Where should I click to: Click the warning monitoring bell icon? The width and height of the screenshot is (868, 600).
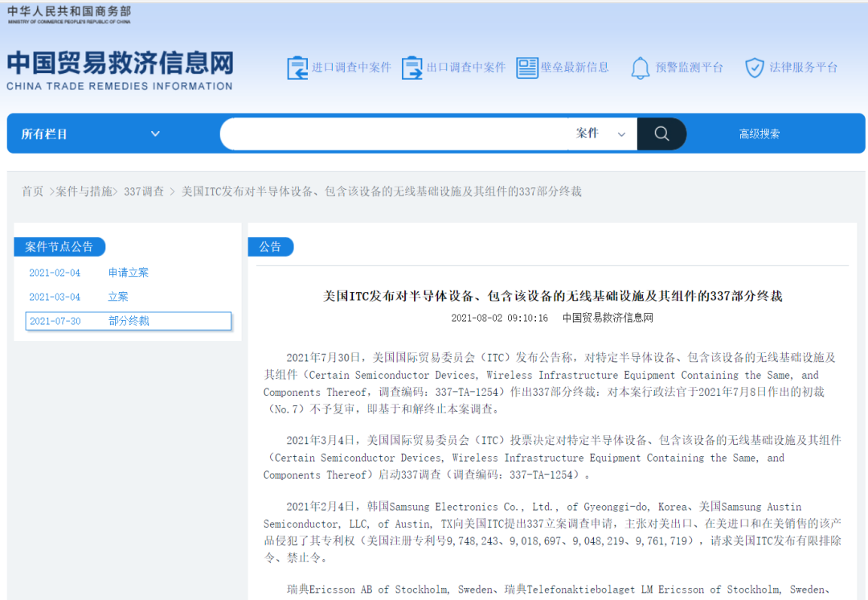[x=641, y=68]
